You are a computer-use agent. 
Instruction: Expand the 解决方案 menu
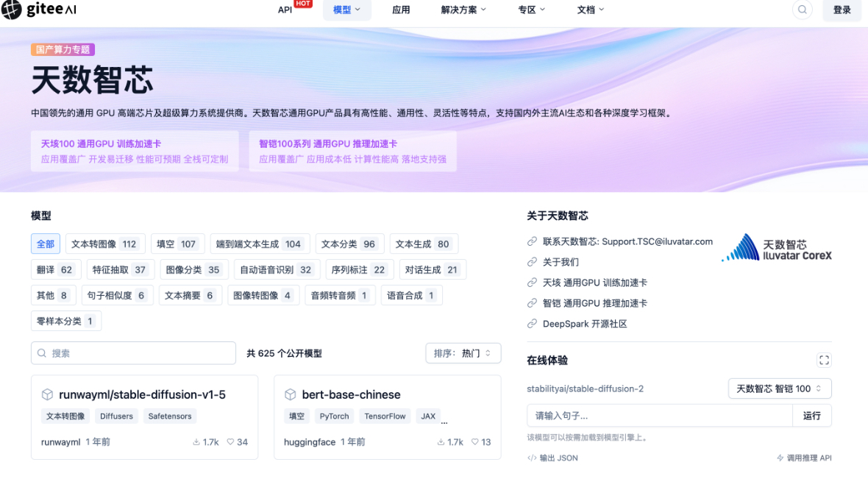tap(463, 10)
